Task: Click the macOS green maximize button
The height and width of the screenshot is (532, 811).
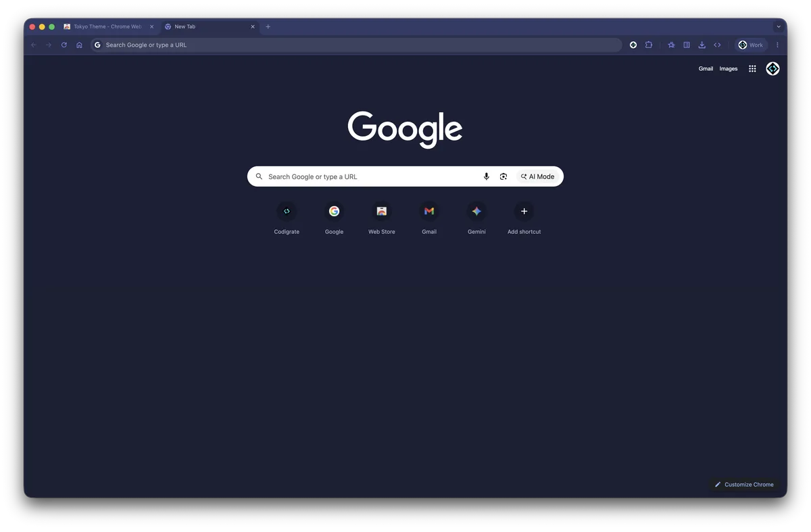Action: pos(51,27)
